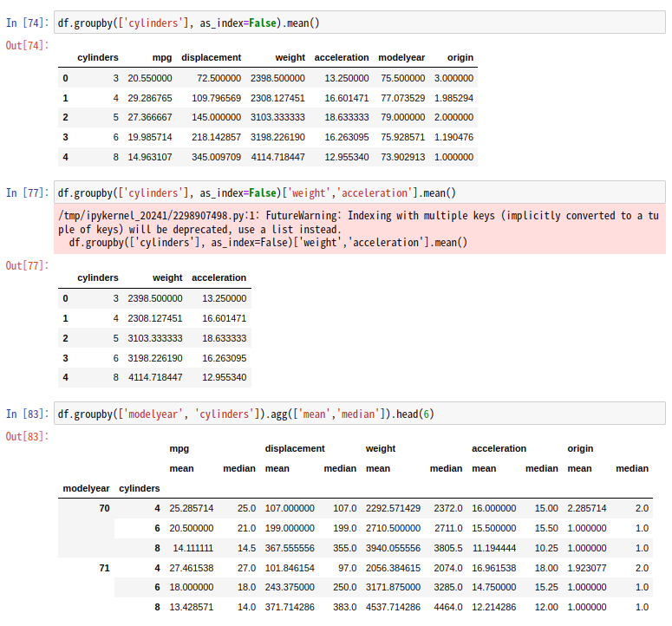
Task: Click the In [74] prompt label
Action: (28, 23)
